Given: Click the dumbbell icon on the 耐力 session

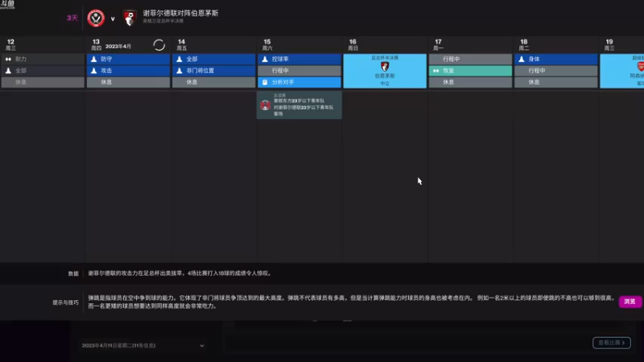Looking at the screenshot, I should 8,59.
